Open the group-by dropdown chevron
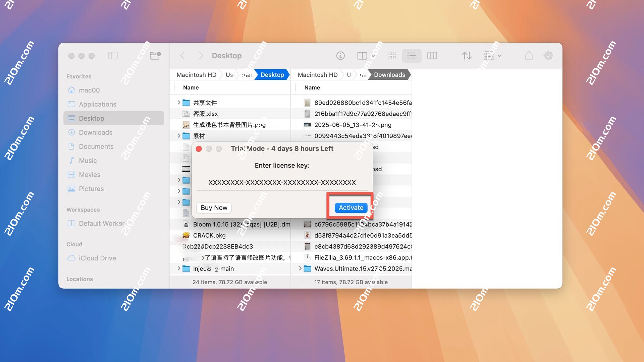 (x=499, y=56)
